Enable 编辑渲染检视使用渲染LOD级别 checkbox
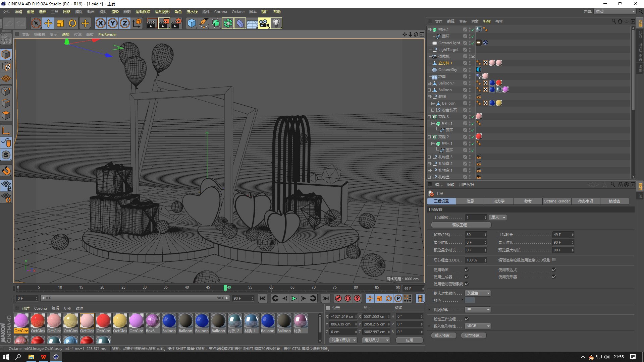The image size is (644, 362). [554, 260]
